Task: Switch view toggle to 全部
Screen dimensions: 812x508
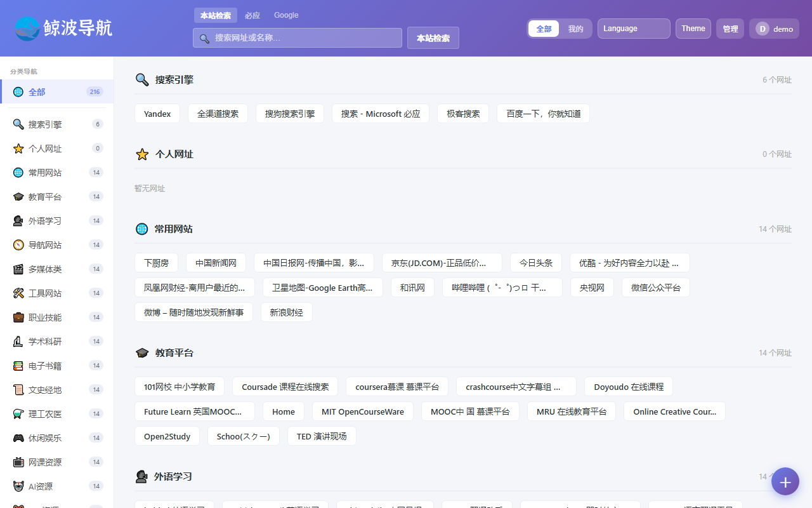Action: [544, 29]
